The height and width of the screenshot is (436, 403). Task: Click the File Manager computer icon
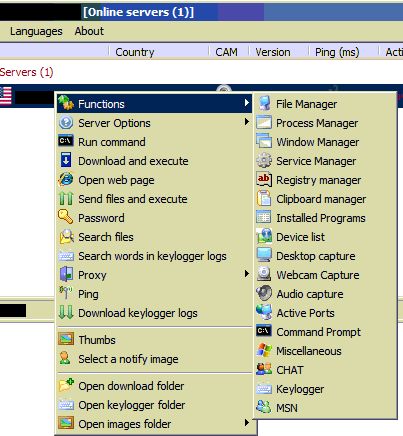(x=264, y=103)
